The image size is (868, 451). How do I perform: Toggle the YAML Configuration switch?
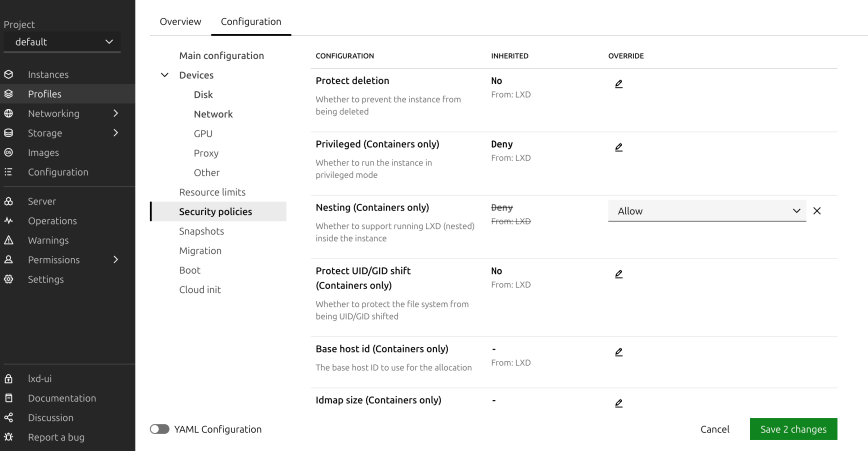159,429
